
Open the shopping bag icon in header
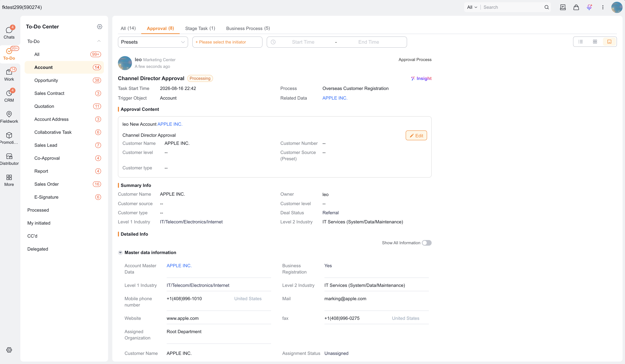pyautogui.click(x=576, y=7)
